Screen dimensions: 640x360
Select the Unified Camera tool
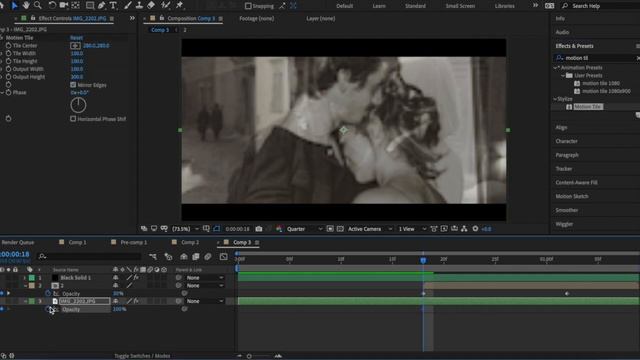(64, 5)
